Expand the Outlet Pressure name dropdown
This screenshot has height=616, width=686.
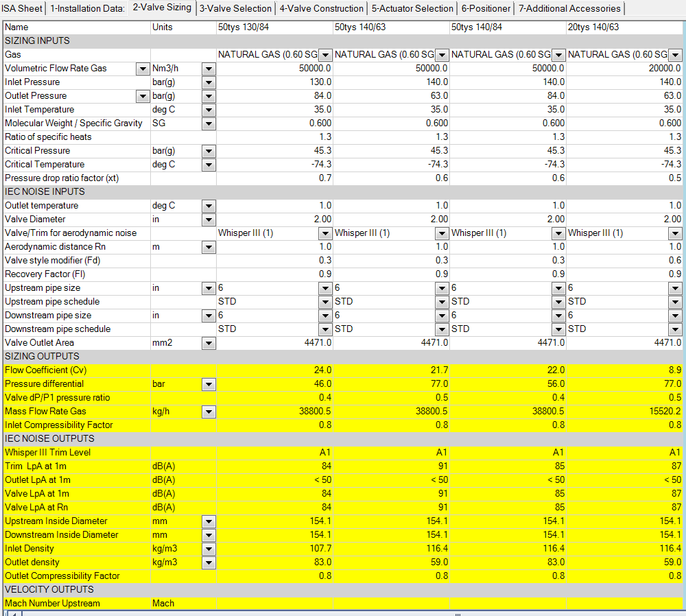tap(143, 96)
